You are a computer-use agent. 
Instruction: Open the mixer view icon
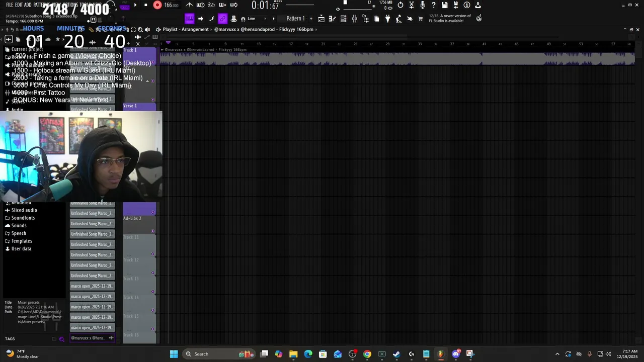(x=354, y=19)
